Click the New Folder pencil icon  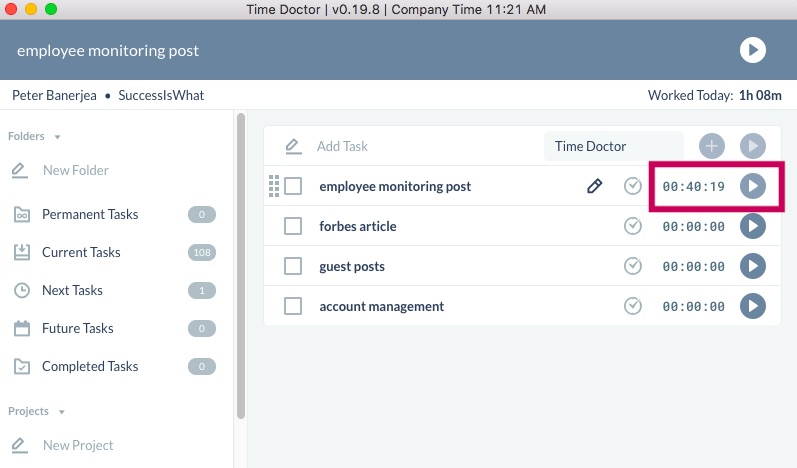pos(19,170)
